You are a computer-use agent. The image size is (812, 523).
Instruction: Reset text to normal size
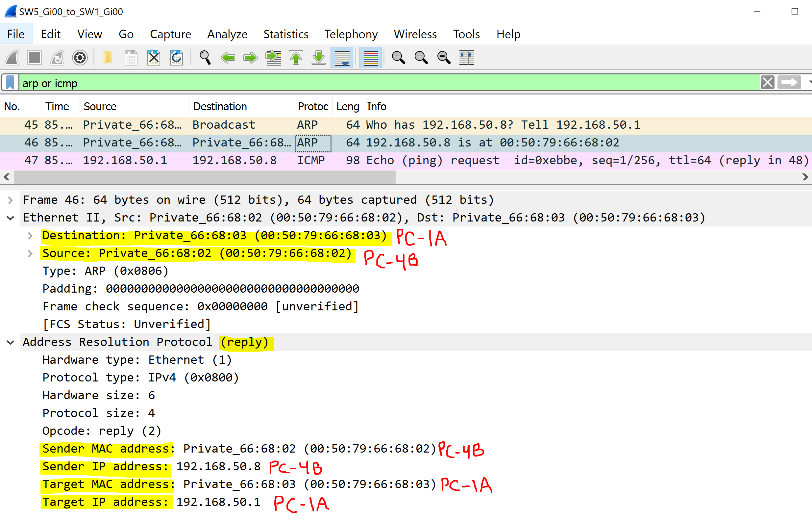click(x=444, y=58)
